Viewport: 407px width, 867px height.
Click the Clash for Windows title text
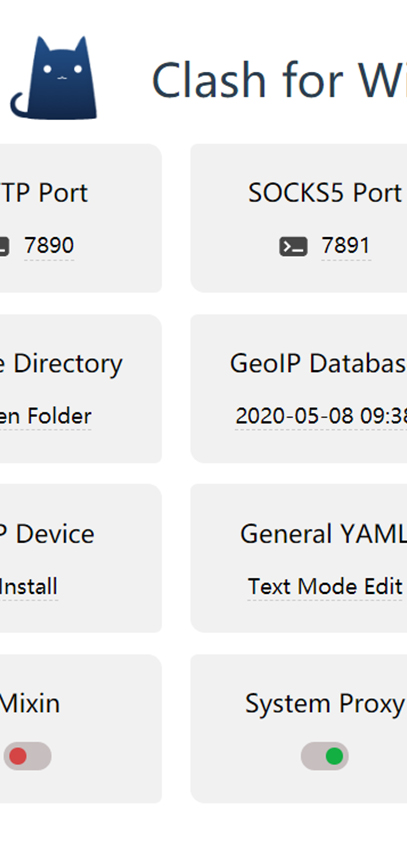(279, 80)
